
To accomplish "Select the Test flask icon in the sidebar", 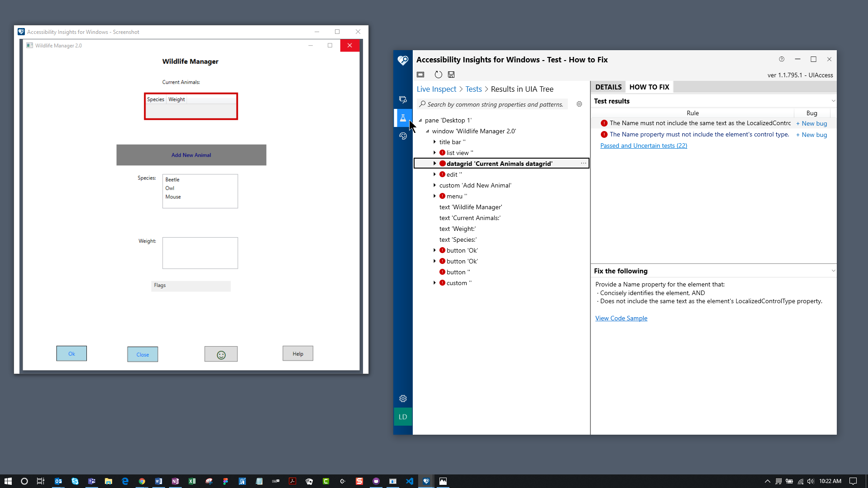I will 403,118.
